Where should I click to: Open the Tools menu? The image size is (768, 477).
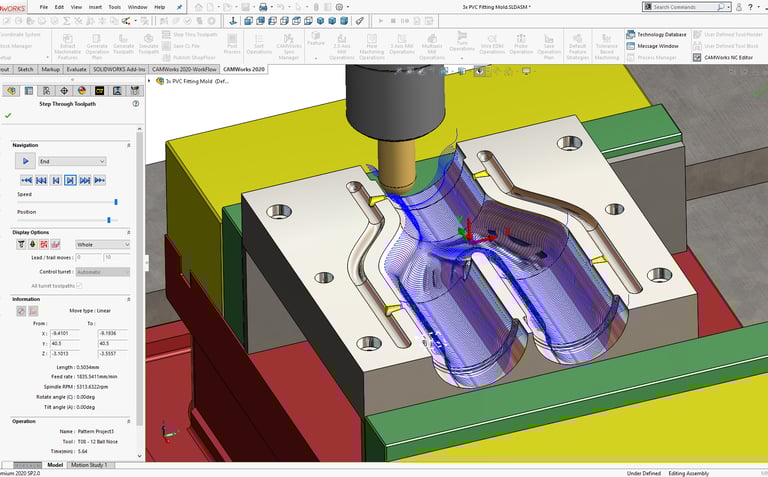tap(115, 7)
